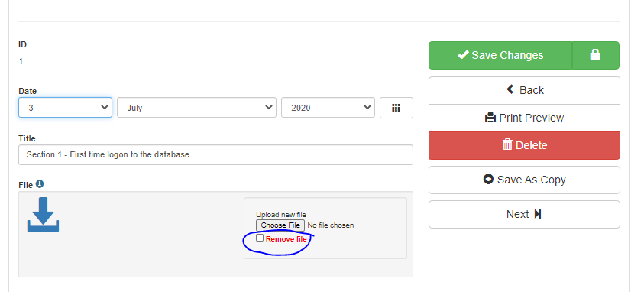Click the skip-forward icon on Next

[x=538, y=214]
